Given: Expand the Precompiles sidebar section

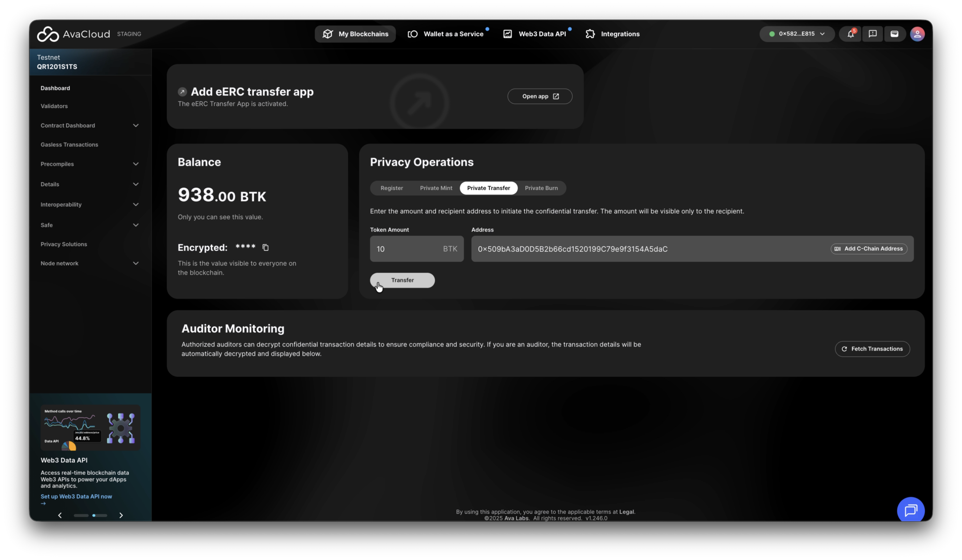Looking at the screenshot, I should pos(89,164).
